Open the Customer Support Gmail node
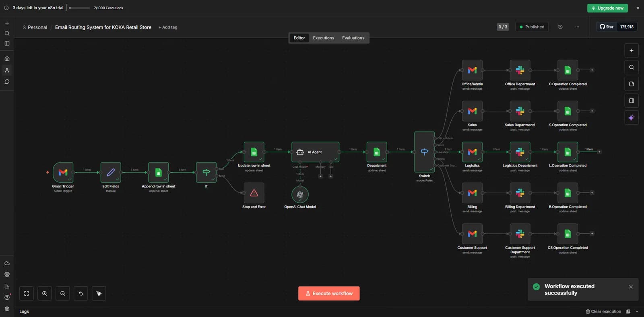The image size is (644, 317). point(472,234)
